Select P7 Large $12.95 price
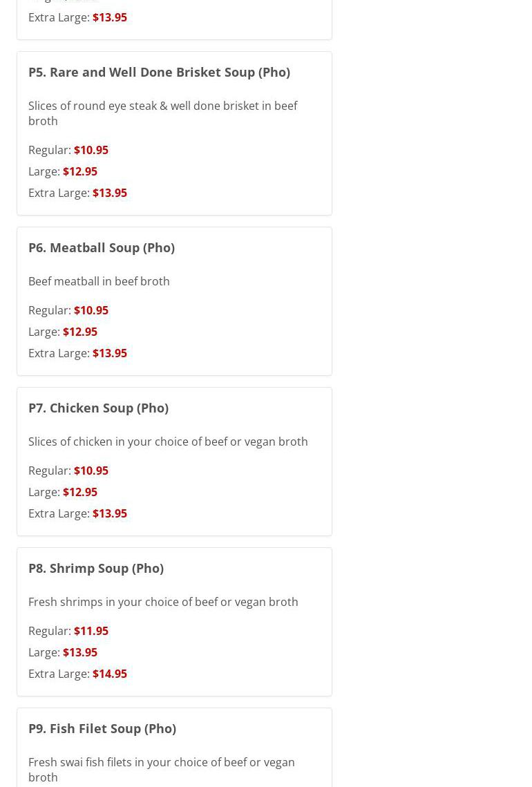The width and height of the screenshot is (532, 787). 80,493
